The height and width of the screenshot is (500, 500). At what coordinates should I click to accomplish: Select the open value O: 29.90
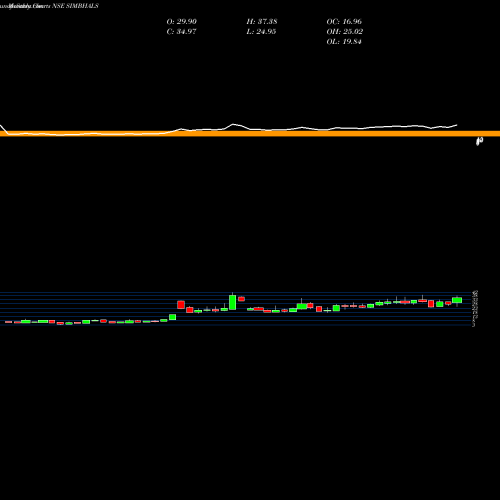click(182, 22)
